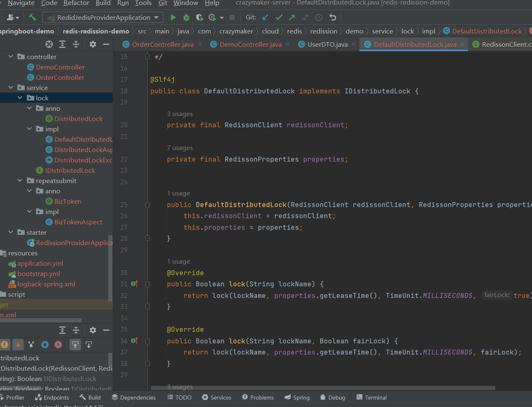Viewport: 532px width, 407px height.
Task: Click implements gutter icon on line 36
Action: tap(134, 341)
